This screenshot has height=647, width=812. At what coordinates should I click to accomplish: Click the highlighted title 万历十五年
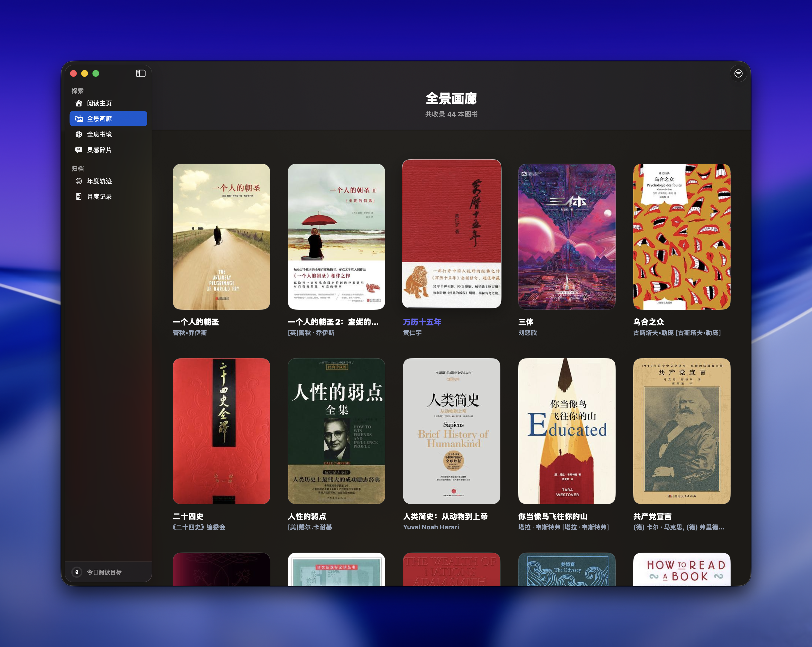(x=422, y=322)
